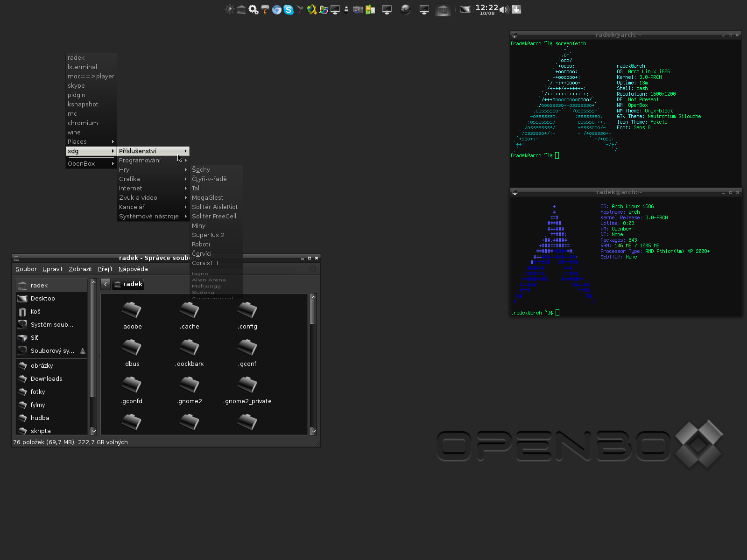Select the .config folder
The width and height of the screenshot is (747, 560).
click(x=247, y=316)
